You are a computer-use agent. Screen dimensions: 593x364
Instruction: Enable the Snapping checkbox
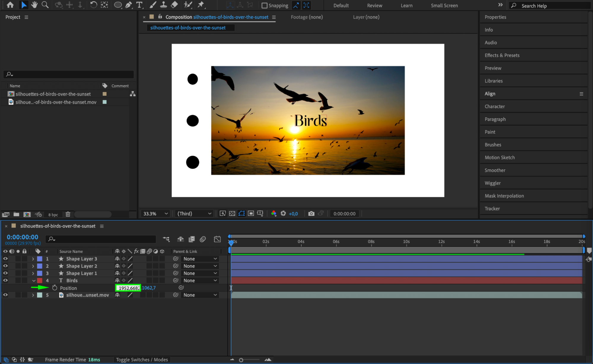pos(264,5)
